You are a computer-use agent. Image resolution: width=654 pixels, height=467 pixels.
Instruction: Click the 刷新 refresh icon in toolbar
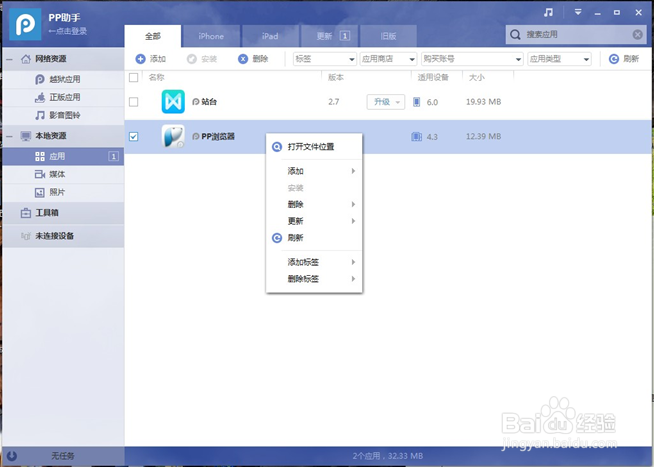click(x=614, y=59)
